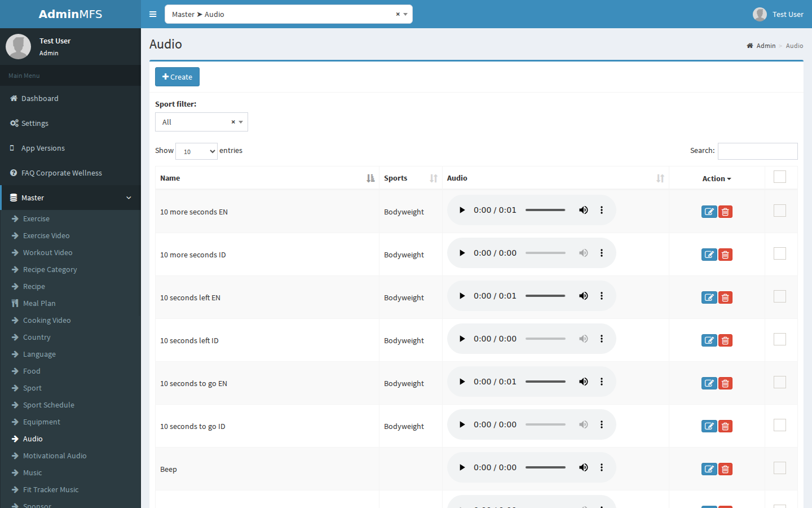Edit the '10 more seconds ID' entry

709,255
